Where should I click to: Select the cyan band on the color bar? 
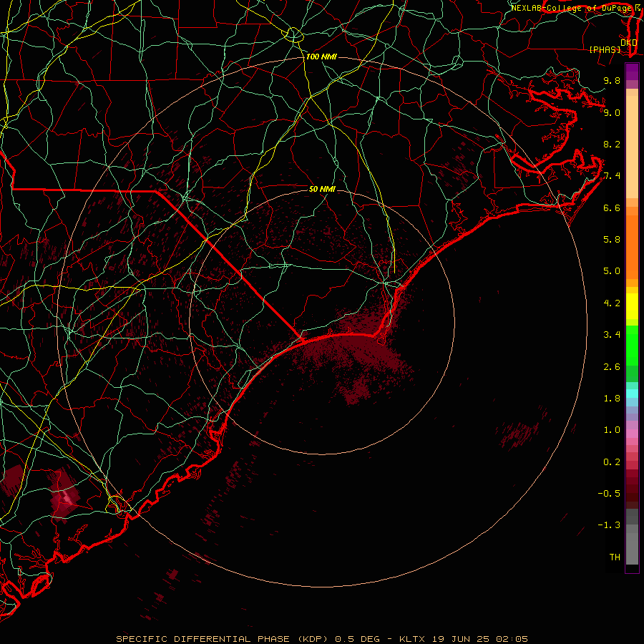coord(632,394)
